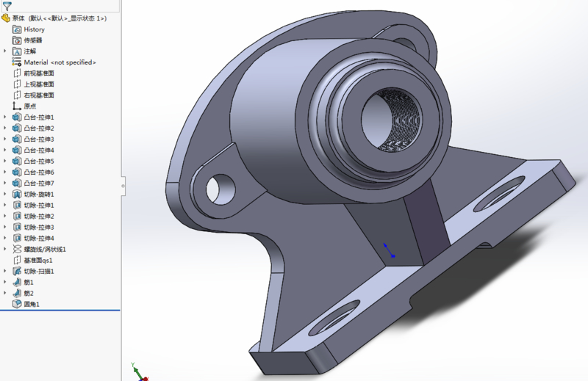Click the 圆角1 fillet feature icon
Viewport: 588px width, 381px height.
click(x=17, y=304)
